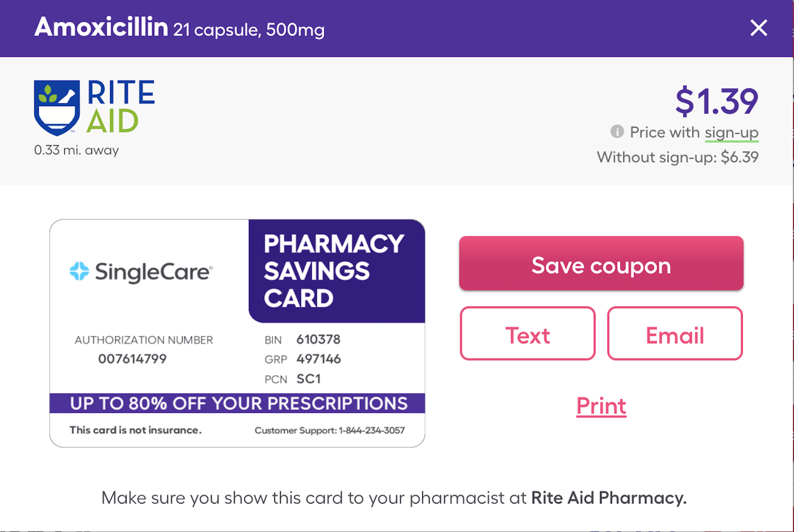Print the pharmacy savings card
This screenshot has width=794, height=532.
tap(601, 406)
